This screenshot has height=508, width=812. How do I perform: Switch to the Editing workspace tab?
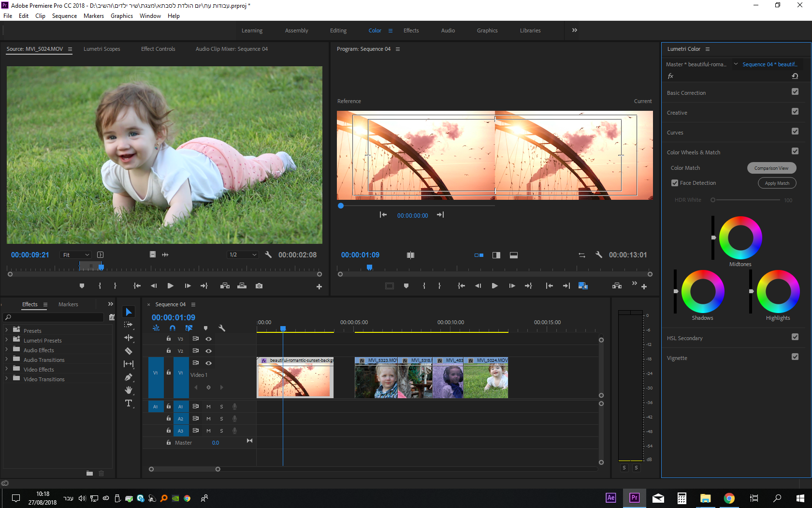(x=338, y=30)
